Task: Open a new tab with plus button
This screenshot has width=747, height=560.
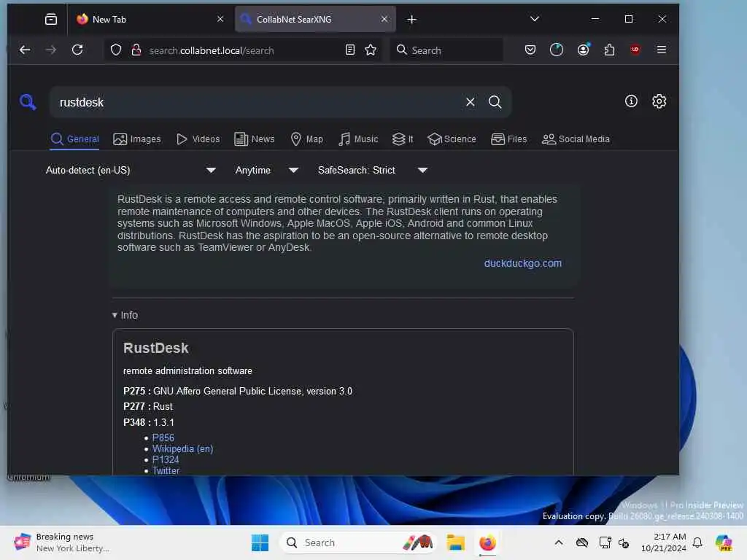Action: point(411,20)
